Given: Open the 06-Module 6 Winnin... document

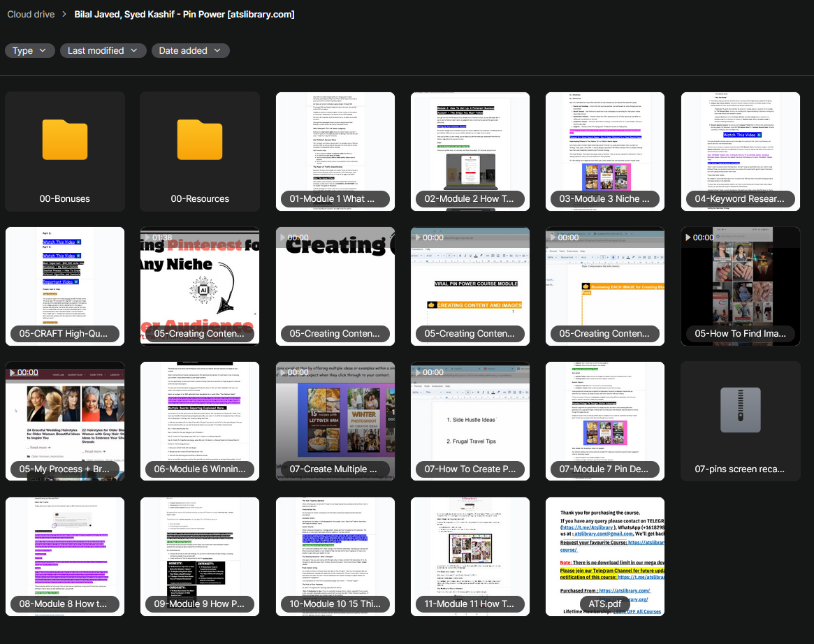Looking at the screenshot, I should 200,421.
